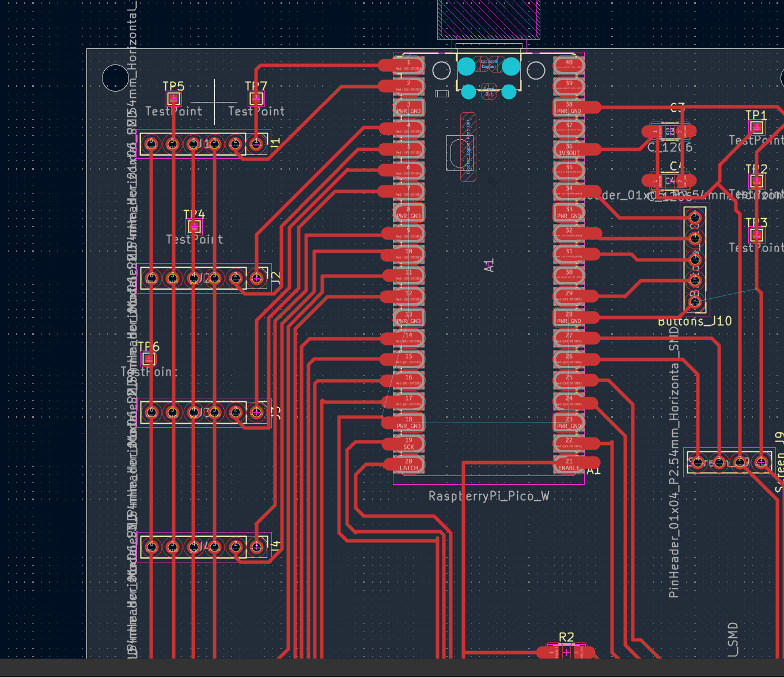Image resolution: width=784 pixels, height=677 pixels.
Task: Select the RaspberryPi_Pico_W footprint label
Action: tap(488, 496)
